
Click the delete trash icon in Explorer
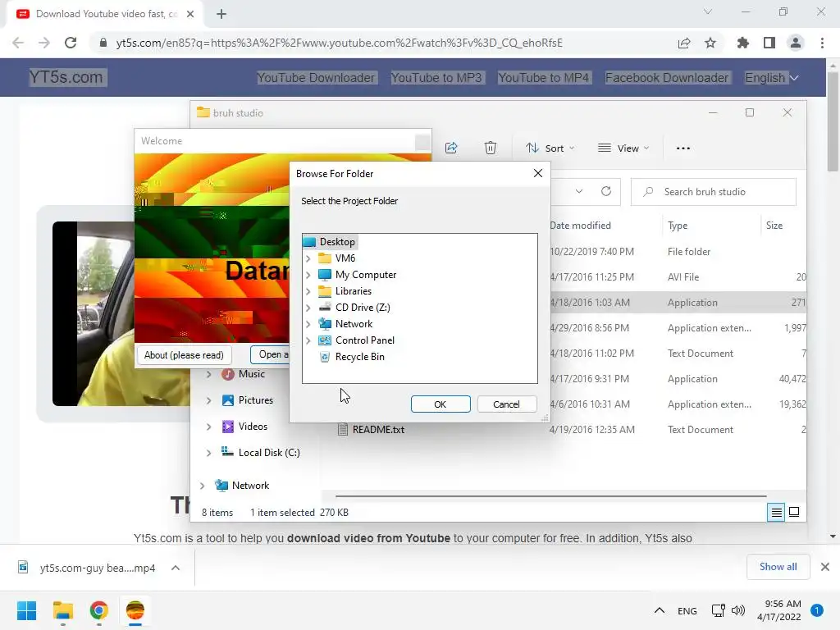pyautogui.click(x=491, y=148)
